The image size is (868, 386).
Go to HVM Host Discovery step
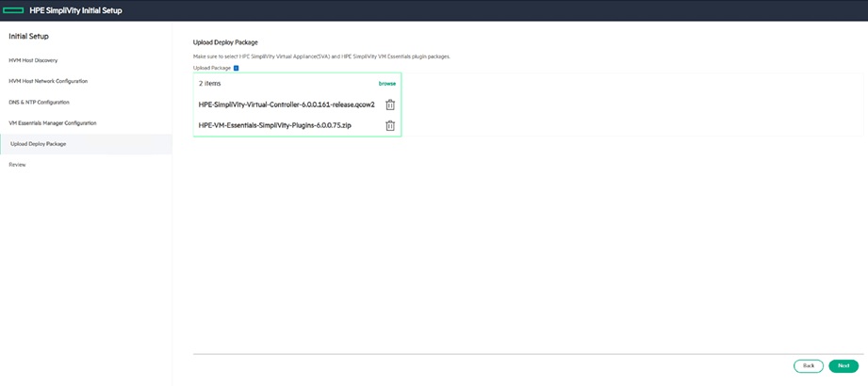click(33, 60)
